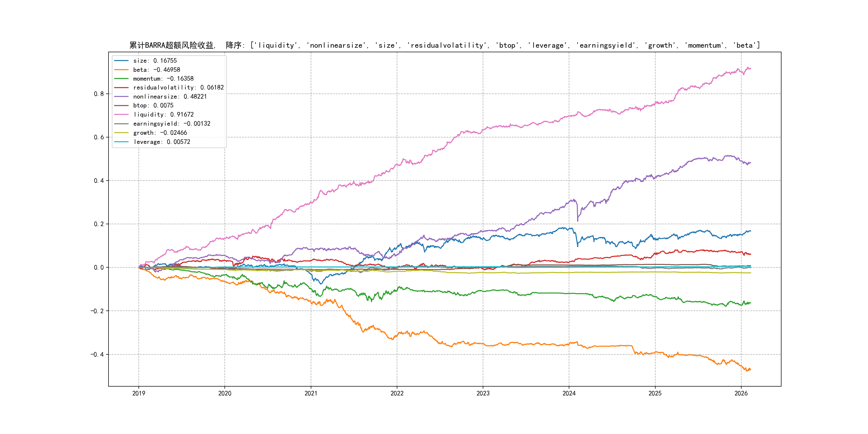Click the 'leverage: 0.00572' legend label
Image resolution: width=868 pixels, height=434 pixels.
pyautogui.click(x=162, y=142)
